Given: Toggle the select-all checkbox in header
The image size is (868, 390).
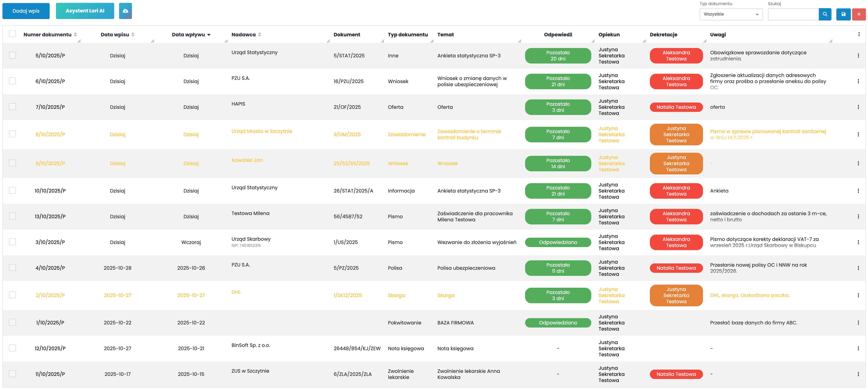Looking at the screenshot, I should point(12,34).
